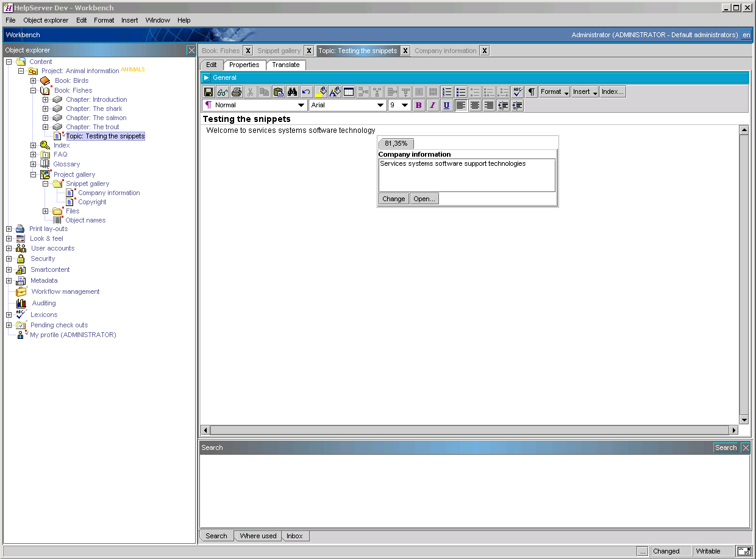Create a numbered list
This screenshot has height=559, width=756.
pyautogui.click(x=447, y=92)
